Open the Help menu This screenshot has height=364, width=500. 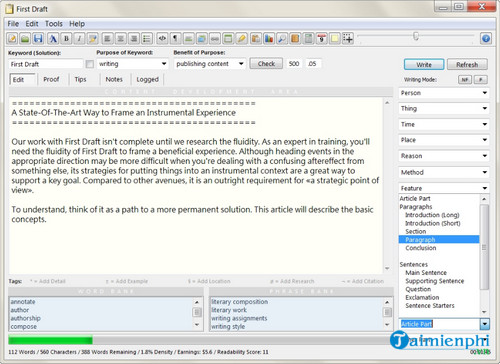77,24
